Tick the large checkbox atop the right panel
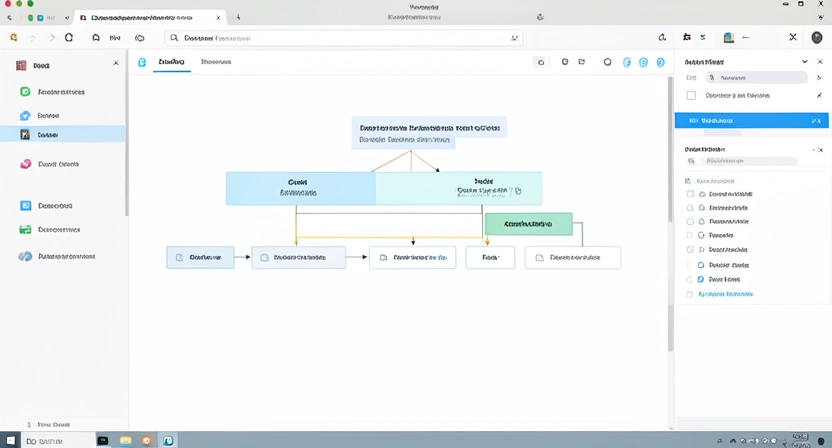 click(691, 96)
